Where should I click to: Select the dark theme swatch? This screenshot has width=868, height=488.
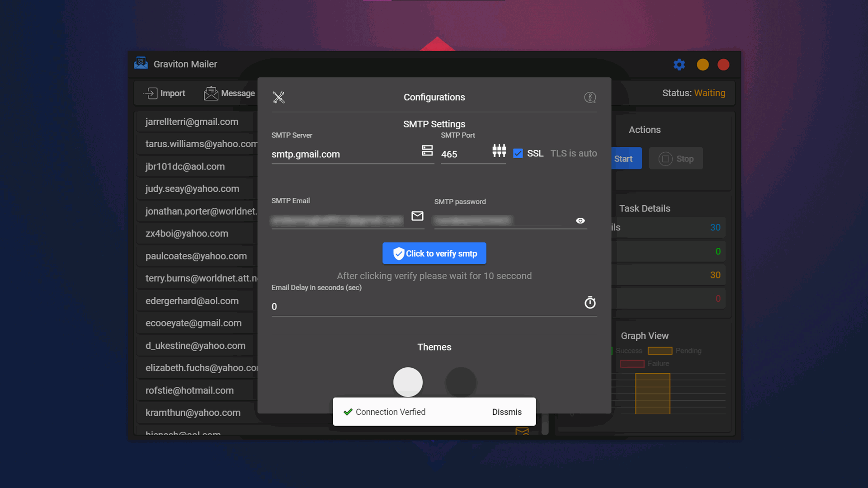pyautogui.click(x=461, y=382)
